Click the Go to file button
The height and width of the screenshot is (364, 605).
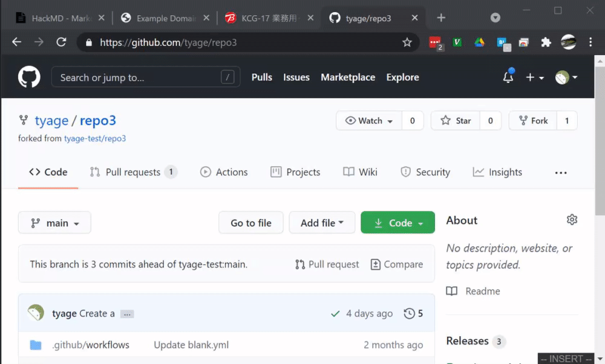click(250, 223)
